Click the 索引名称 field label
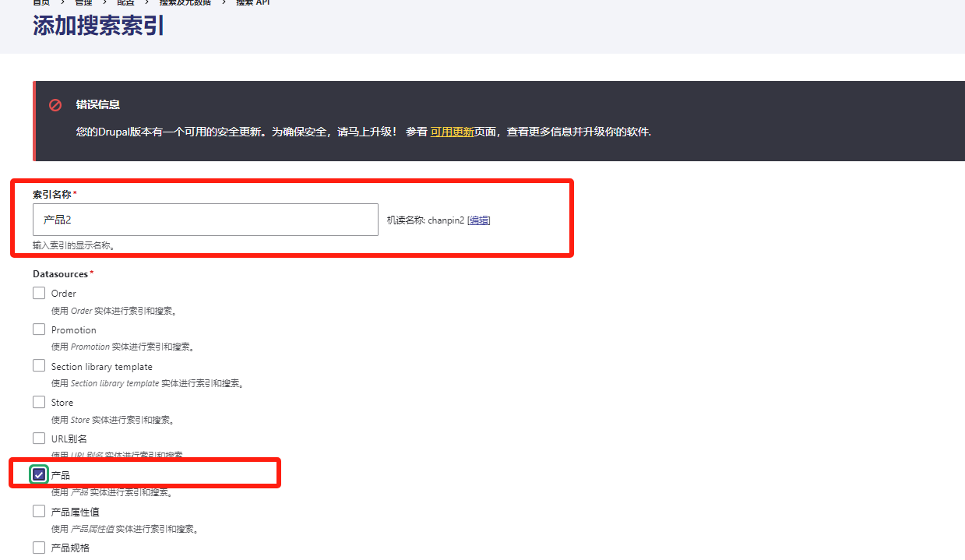This screenshot has width=965, height=560. [53, 194]
